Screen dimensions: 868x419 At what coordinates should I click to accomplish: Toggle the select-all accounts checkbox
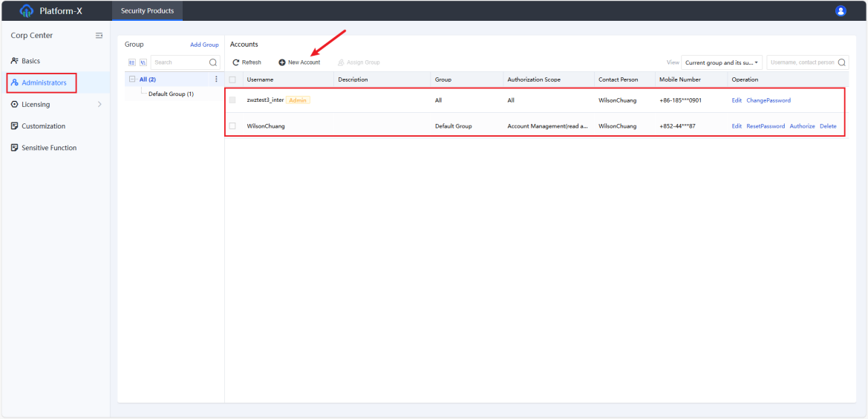tap(232, 79)
